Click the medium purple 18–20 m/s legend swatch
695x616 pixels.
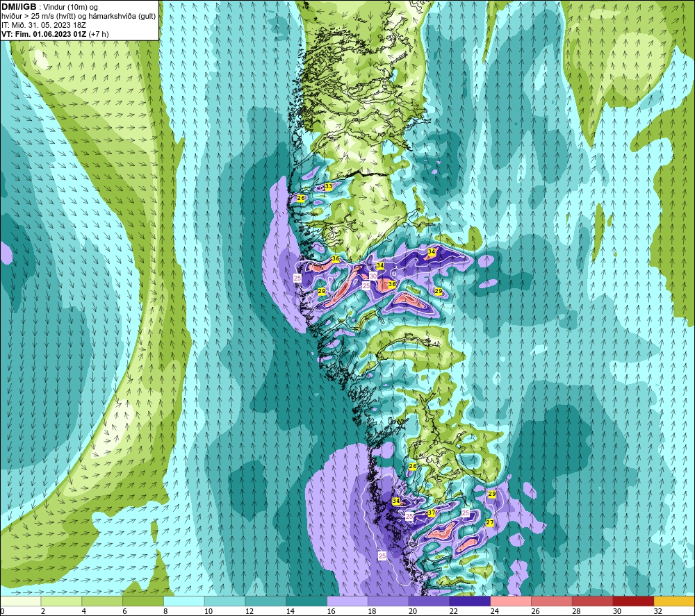pyautogui.click(x=389, y=601)
